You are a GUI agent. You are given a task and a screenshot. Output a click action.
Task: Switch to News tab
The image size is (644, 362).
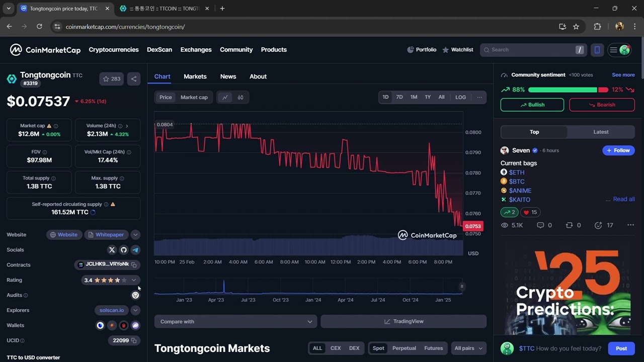pyautogui.click(x=228, y=76)
